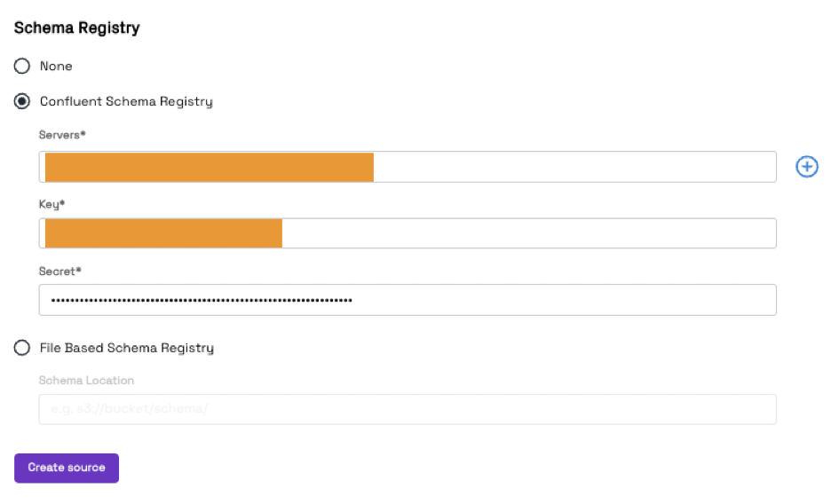Click the "File Based Schema Registry" label text

(x=127, y=348)
